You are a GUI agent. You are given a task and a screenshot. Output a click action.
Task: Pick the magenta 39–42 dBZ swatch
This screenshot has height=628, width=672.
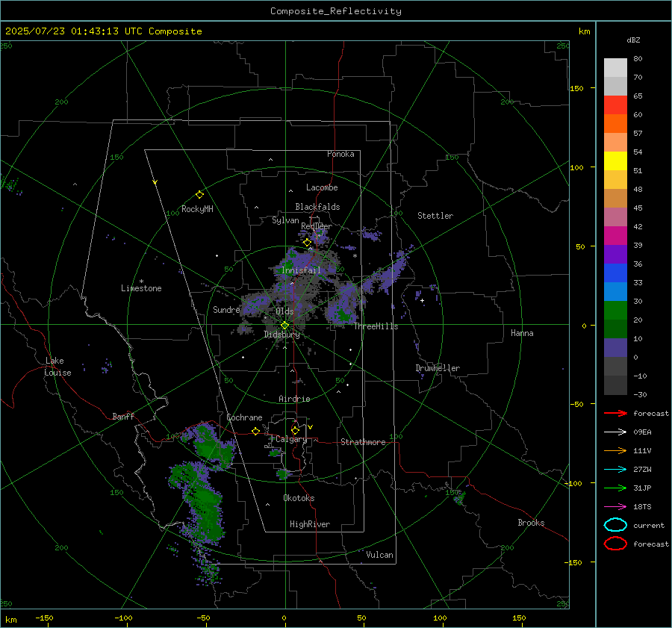click(615, 236)
